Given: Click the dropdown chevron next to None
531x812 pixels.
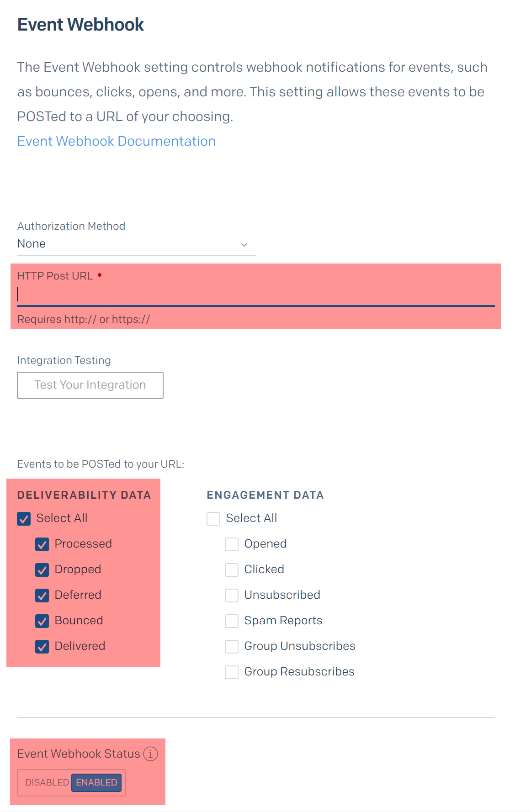Looking at the screenshot, I should pos(244,245).
